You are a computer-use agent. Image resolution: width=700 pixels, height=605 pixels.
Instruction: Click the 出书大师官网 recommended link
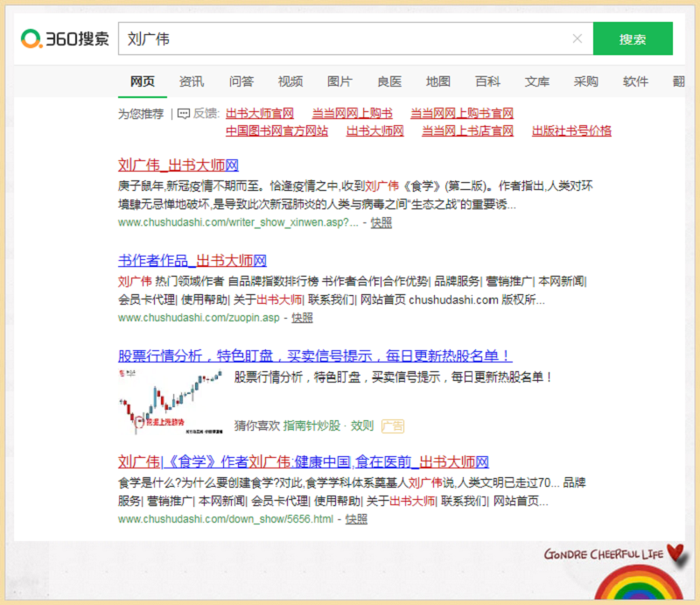(260, 114)
